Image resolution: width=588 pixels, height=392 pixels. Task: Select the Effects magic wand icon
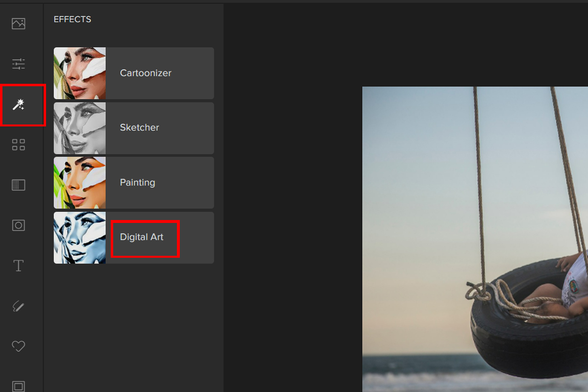pyautogui.click(x=19, y=104)
